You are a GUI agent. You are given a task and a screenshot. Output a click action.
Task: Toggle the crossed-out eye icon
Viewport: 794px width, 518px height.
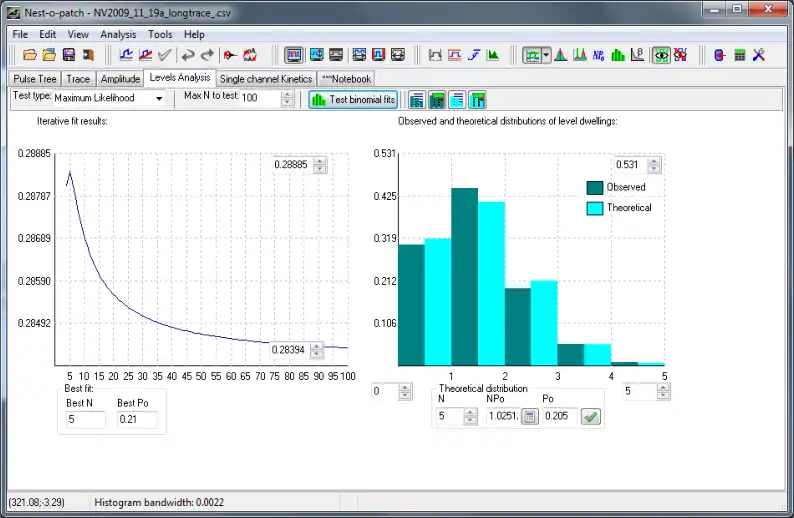681,55
